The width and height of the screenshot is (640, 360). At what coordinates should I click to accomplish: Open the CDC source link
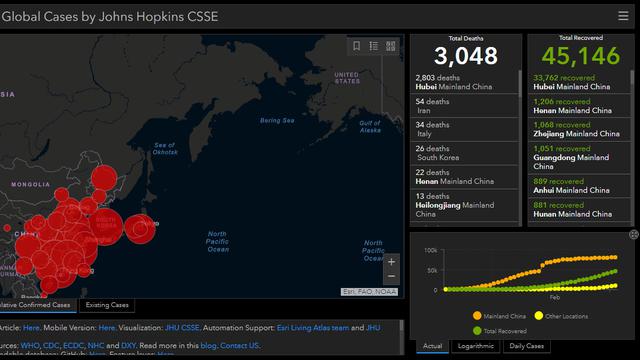(51, 345)
